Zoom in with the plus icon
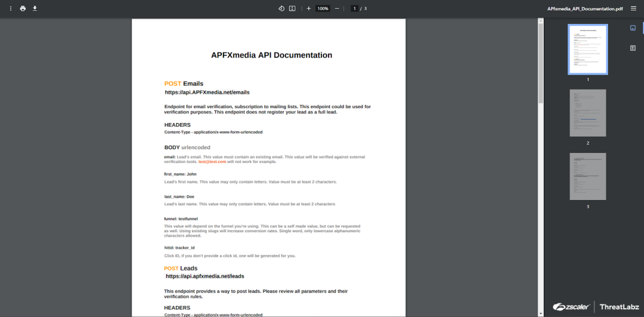This screenshot has width=644, height=317. tap(308, 8)
